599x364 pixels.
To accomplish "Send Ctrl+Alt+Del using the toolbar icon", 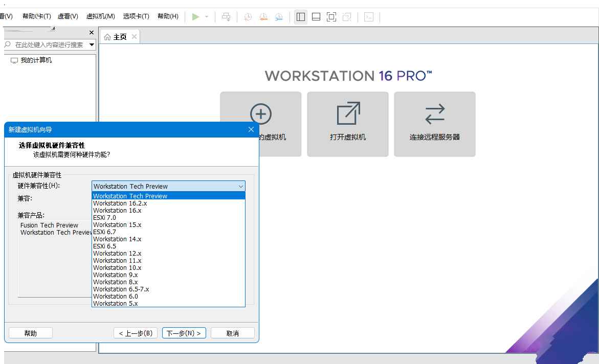I will coord(226,16).
